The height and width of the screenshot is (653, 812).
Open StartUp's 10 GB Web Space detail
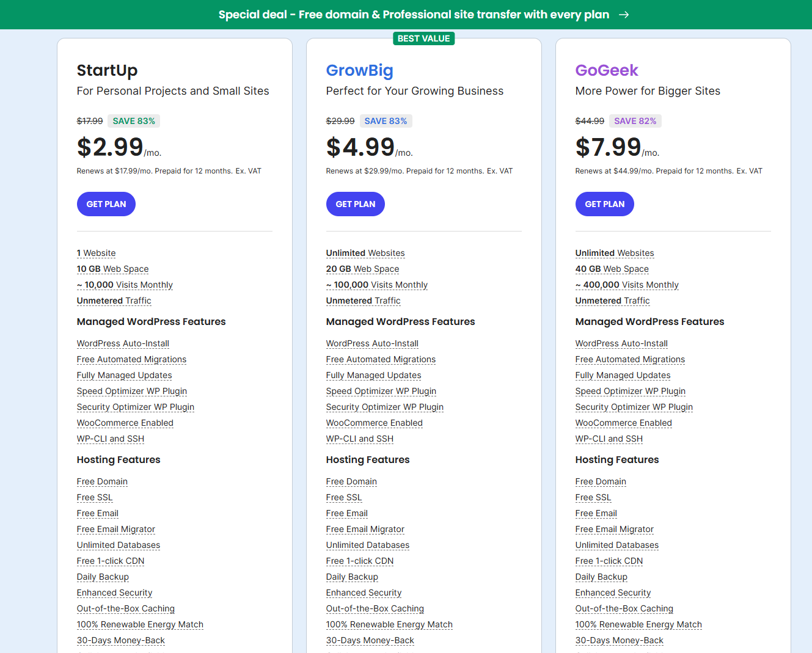coord(112,269)
